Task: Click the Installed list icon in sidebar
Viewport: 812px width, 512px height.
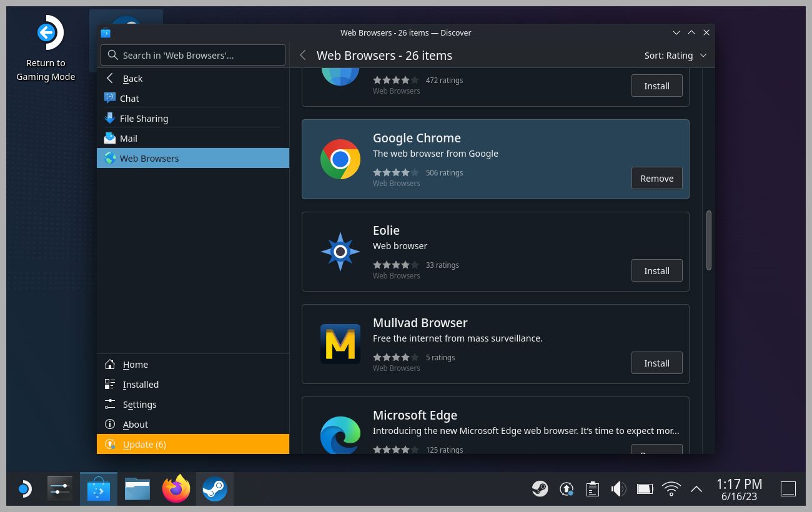Action: point(110,384)
